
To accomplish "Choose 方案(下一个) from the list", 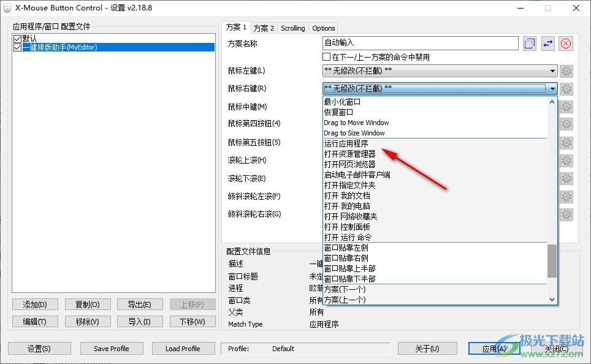I will pos(435,290).
